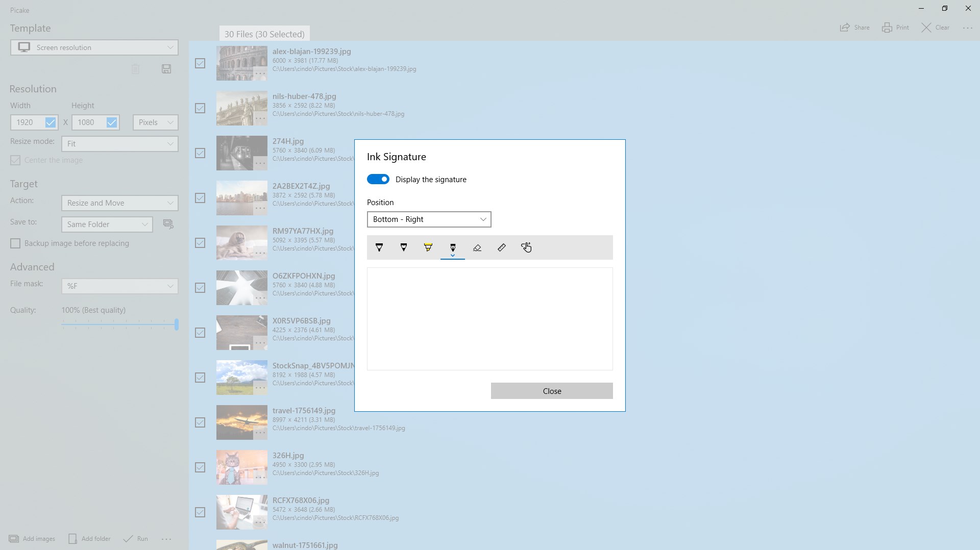Screen dimensions: 980x550
Task: Open the File mask %F dropdown
Action: click(x=120, y=286)
